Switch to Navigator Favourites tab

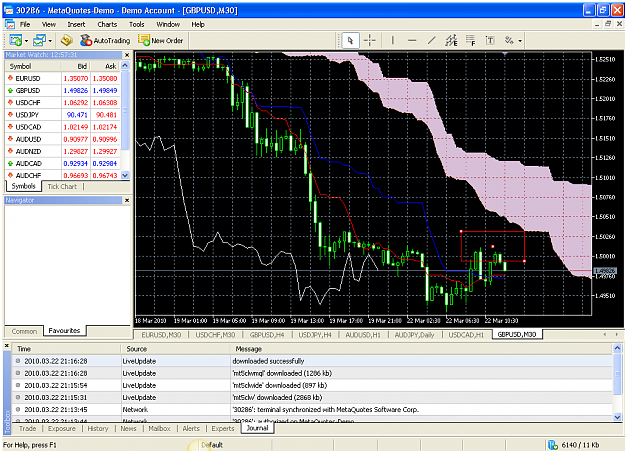64,331
